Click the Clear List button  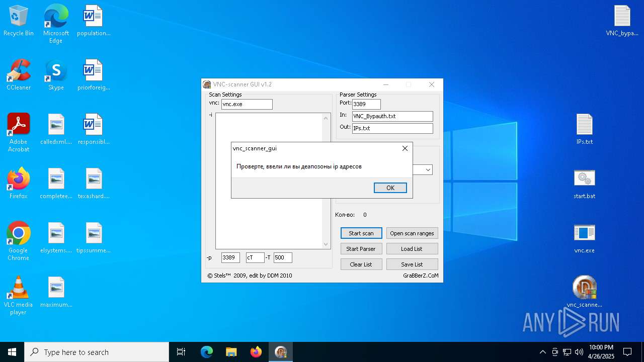pos(361,264)
